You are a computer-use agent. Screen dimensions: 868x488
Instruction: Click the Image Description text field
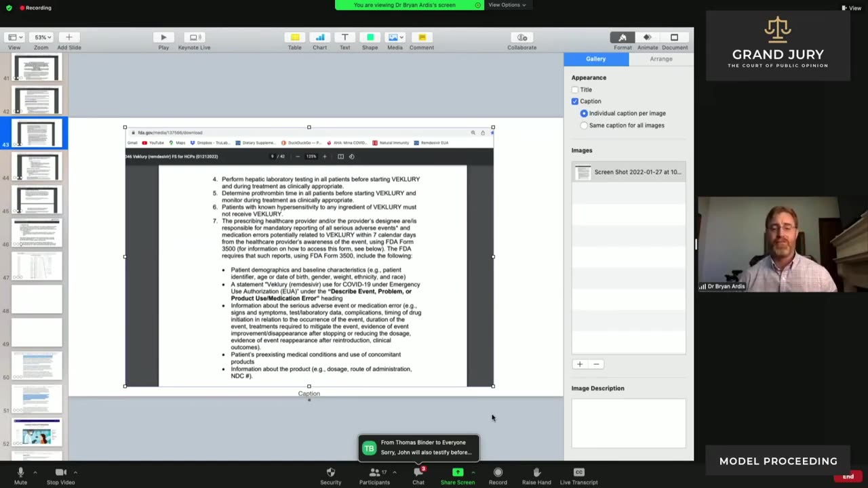pos(629,424)
